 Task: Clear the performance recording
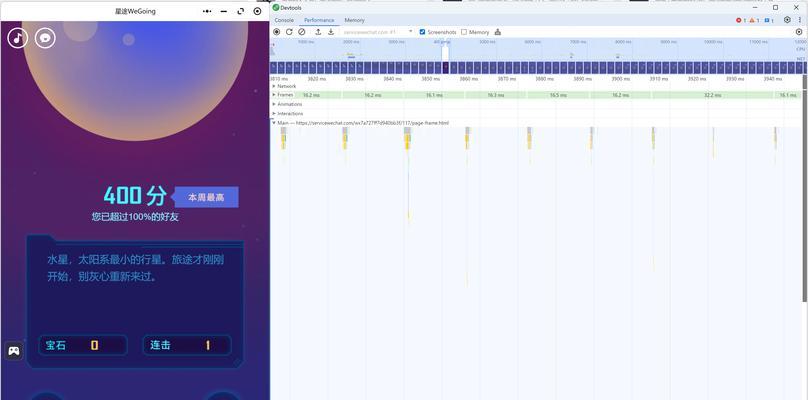pyautogui.click(x=301, y=32)
